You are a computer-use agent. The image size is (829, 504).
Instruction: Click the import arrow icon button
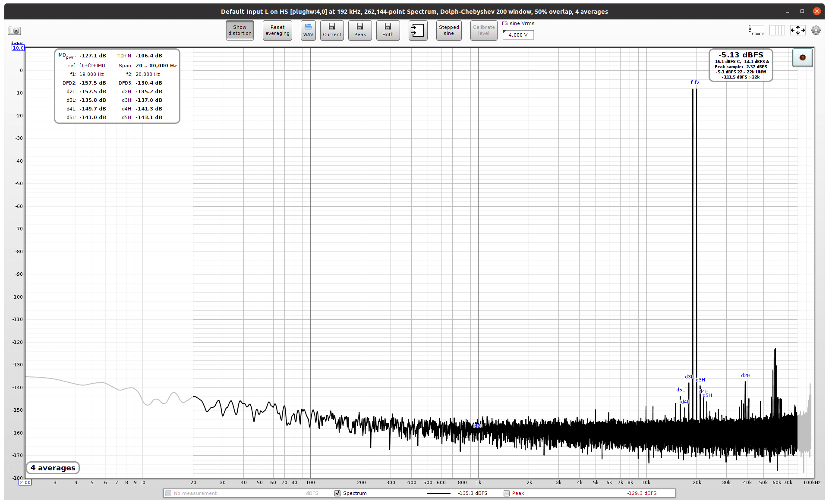[418, 30]
